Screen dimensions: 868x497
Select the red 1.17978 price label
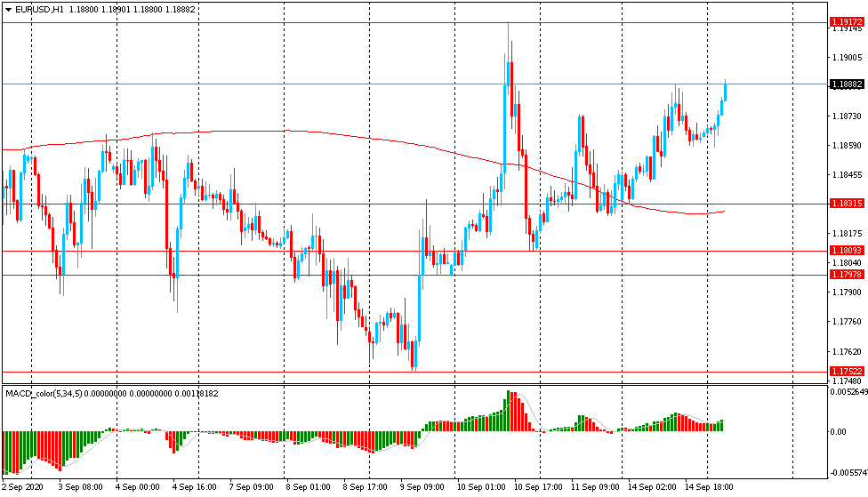pyautogui.click(x=846, y=275)
